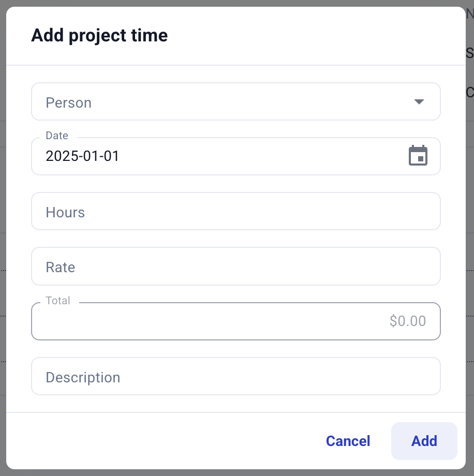Click the small Total field label
Screen dimensions: 474x476
pos(58,301)
